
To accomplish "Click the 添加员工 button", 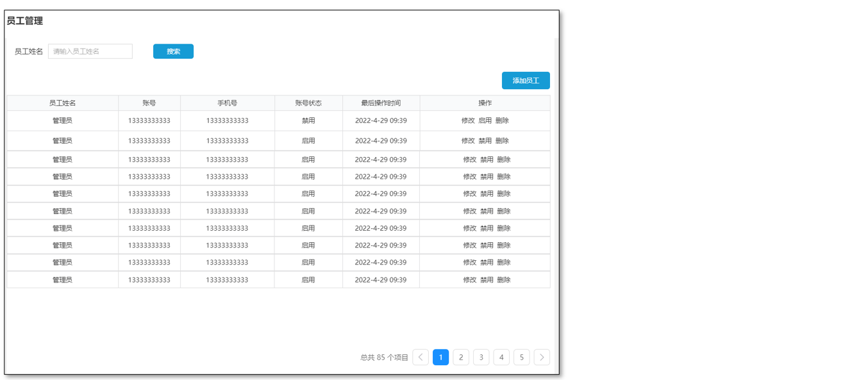I will point(526,81).
